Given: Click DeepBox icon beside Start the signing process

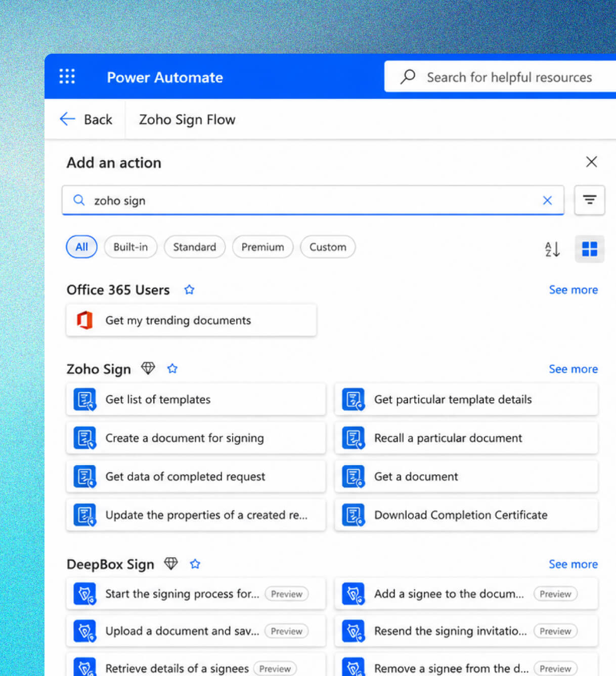Looking at the screenshot, I should point(85,594).
